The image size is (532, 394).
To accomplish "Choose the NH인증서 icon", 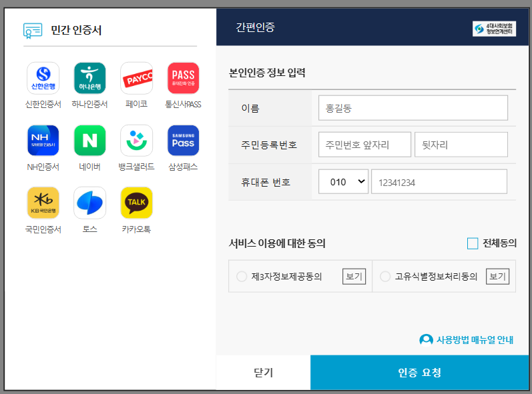I will click(x=43, y=140).
